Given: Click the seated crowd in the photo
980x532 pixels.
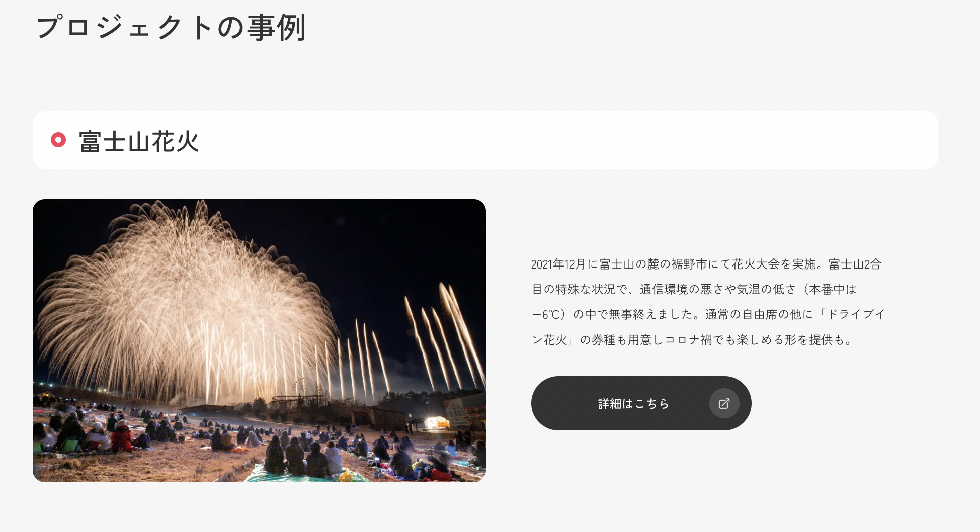Looking at the screenshot, I should point(252,442).
